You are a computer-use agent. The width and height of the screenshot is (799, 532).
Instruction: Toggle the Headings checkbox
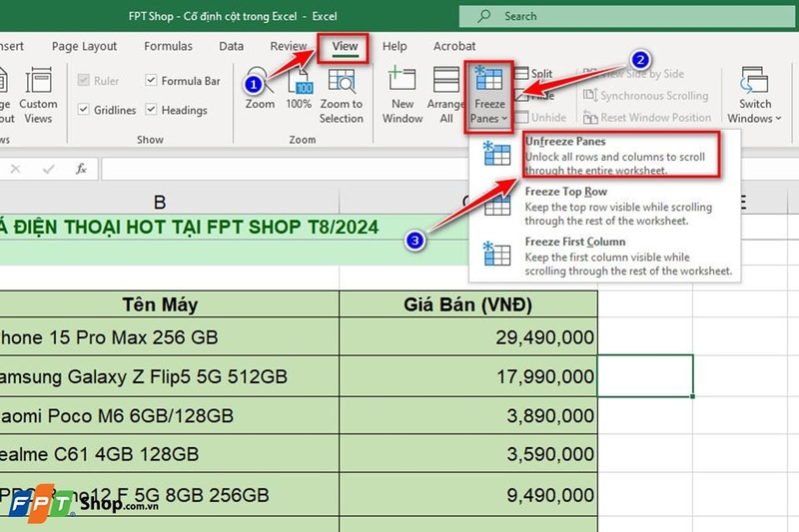(x=151, y=109)
